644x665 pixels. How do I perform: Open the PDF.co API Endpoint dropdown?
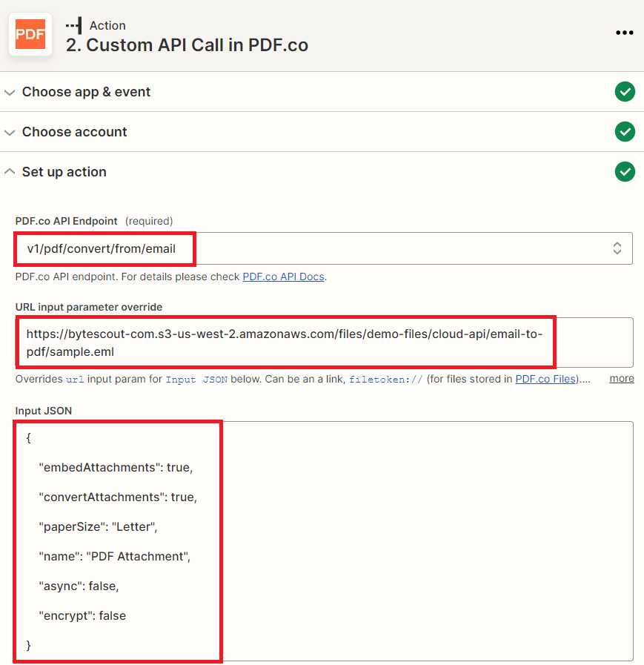click(324, 248)
